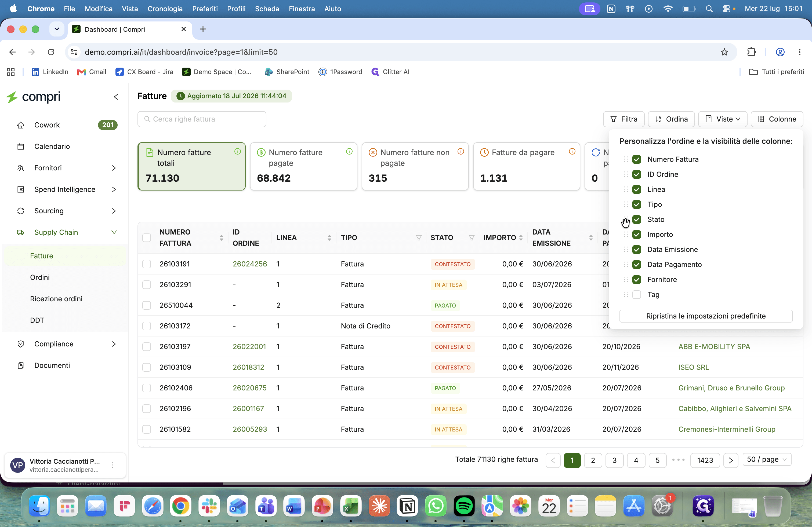Click the Tipo column filter icon

(x=419, y=237)
